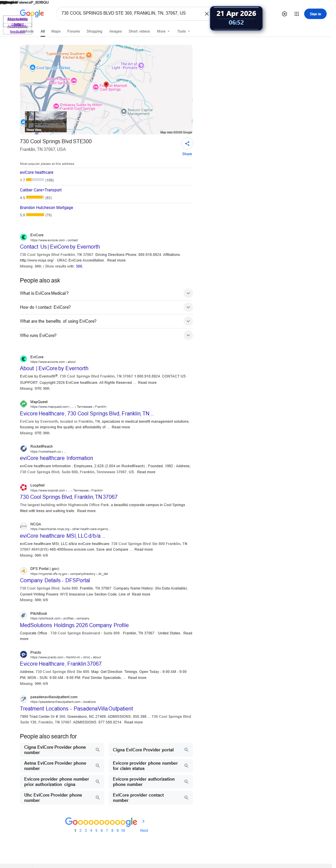Click Tupelo Honey restaurant map marker
The height and width of the screenshot is (868, 336).
90,55
